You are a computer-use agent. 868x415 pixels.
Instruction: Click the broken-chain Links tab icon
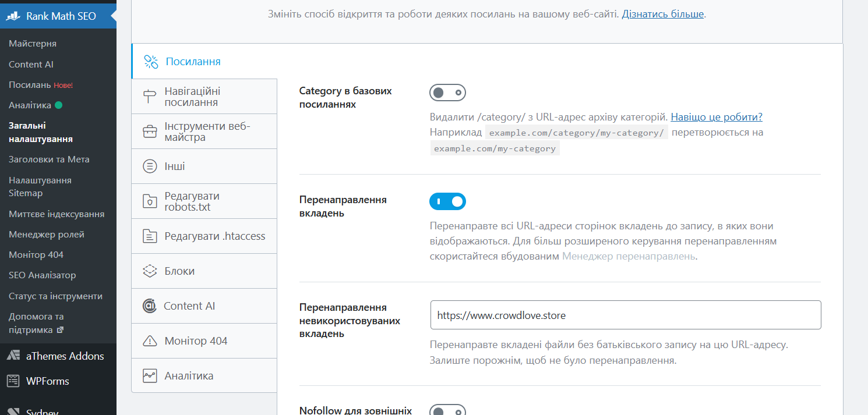pyautogui.click(x=151, y=62)
